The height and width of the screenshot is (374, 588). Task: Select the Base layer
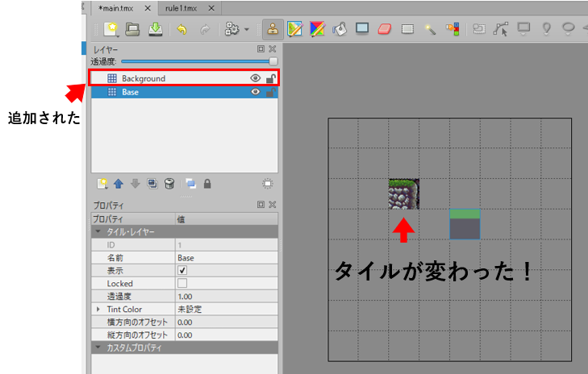pyautogui.click(x=185, y=92)
